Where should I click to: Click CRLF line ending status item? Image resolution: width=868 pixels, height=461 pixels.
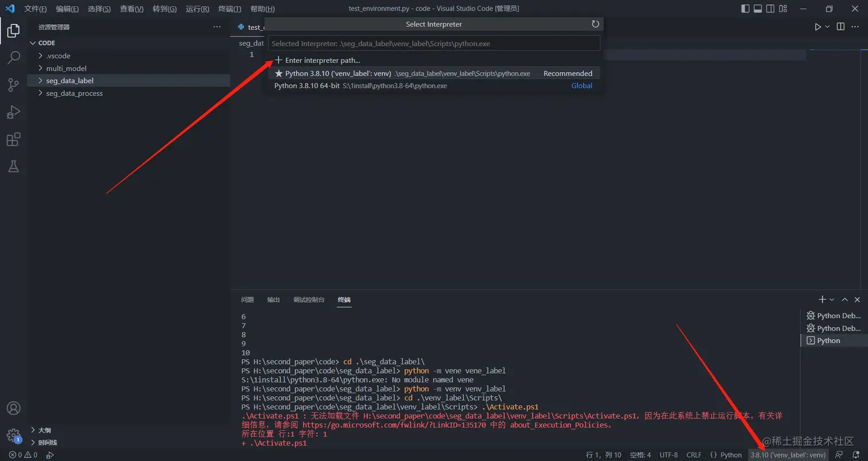point(693,455)
